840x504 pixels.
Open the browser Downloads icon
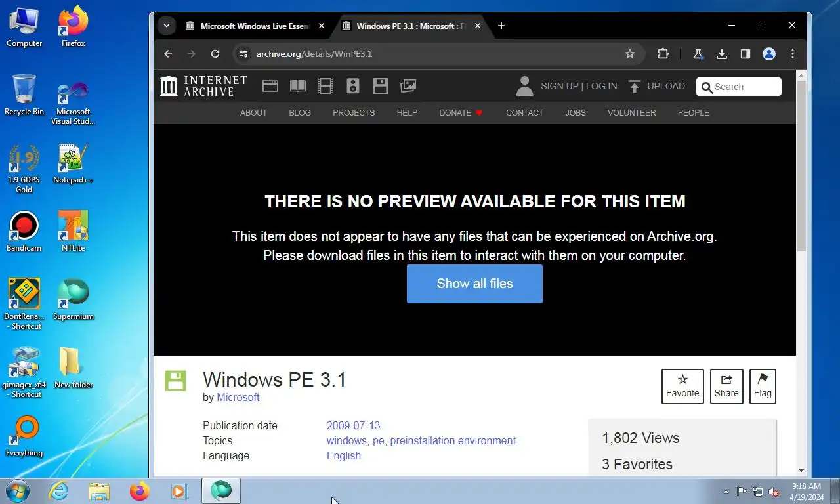pyautogui.click(x=722, y=54)
